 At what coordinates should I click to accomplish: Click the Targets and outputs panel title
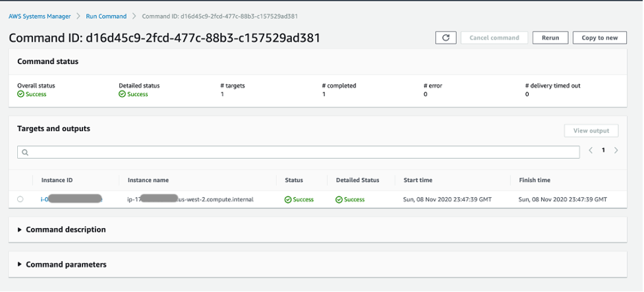point(53,129)
